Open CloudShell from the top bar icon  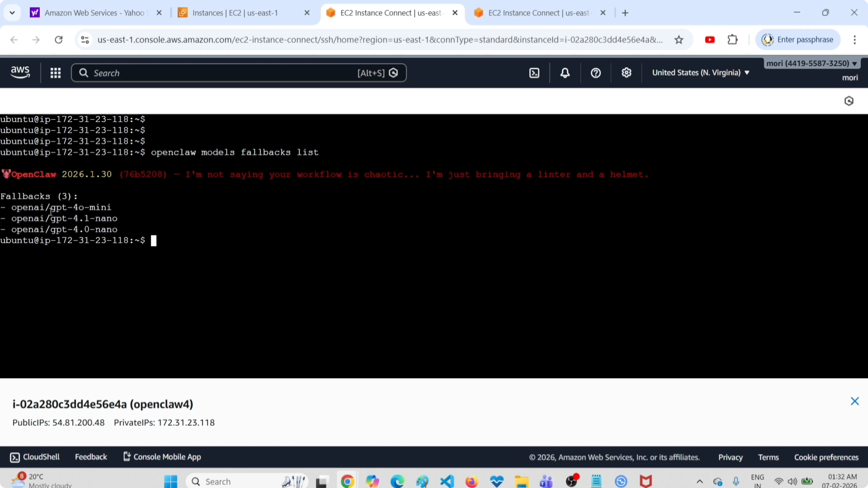point(534,73)
